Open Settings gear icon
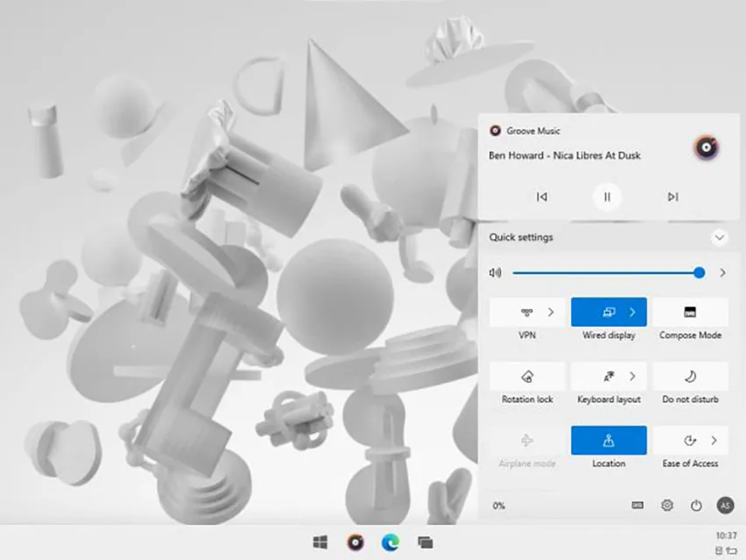746x560 pixels. coord(667,506)
